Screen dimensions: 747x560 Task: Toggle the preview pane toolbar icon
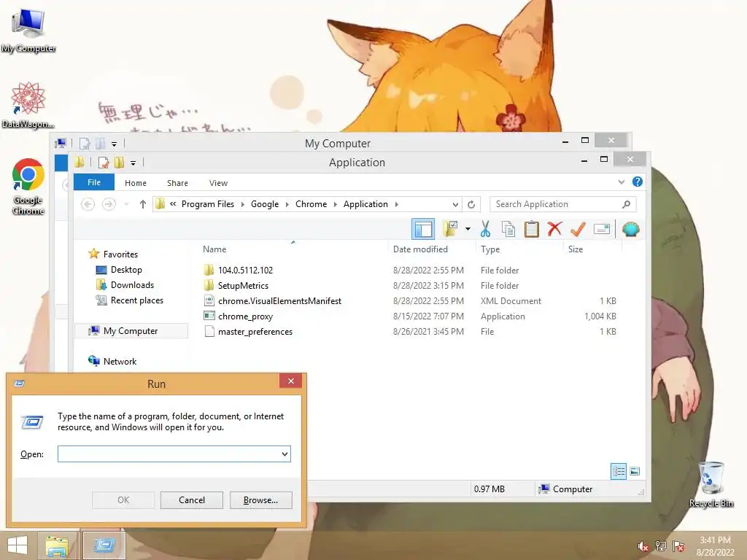click(x=423, y=229)
